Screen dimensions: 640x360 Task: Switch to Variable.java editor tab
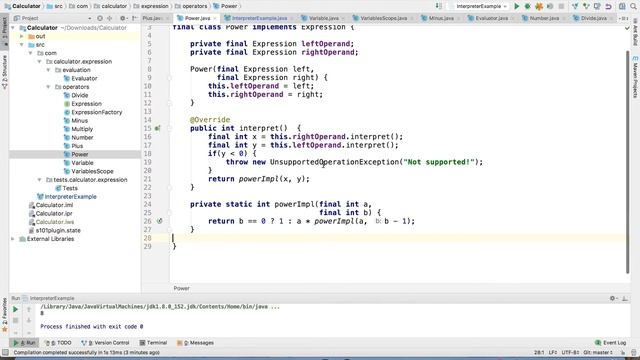(x=323, y=18)
